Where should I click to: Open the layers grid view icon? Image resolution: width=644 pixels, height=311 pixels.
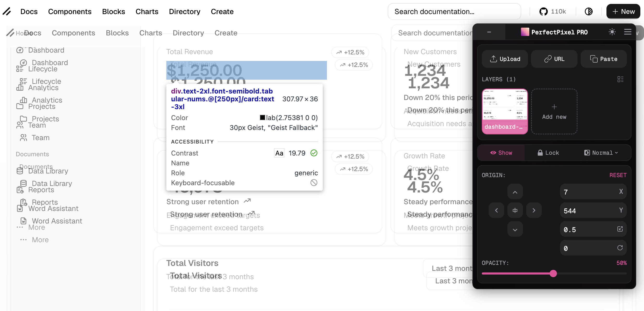(621, 79)
